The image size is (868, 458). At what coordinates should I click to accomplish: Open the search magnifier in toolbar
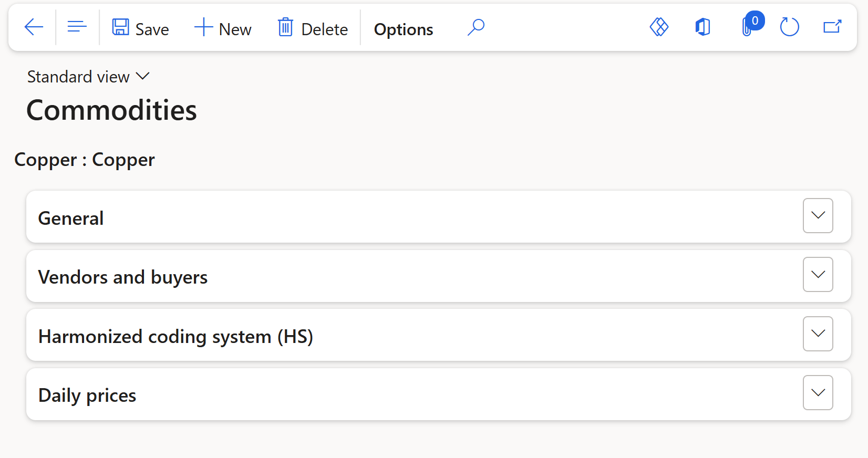coord(476,27)
